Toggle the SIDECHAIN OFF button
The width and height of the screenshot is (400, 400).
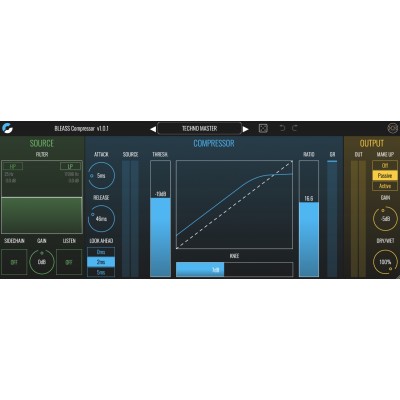(14, 262)
